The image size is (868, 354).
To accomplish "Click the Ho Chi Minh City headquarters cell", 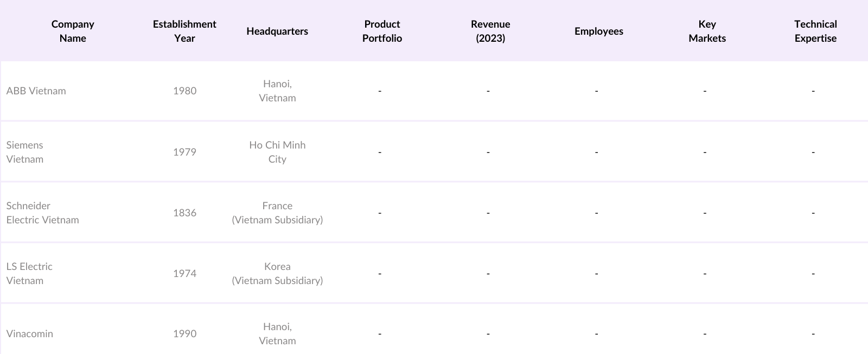I will click(x=277, y=152).
